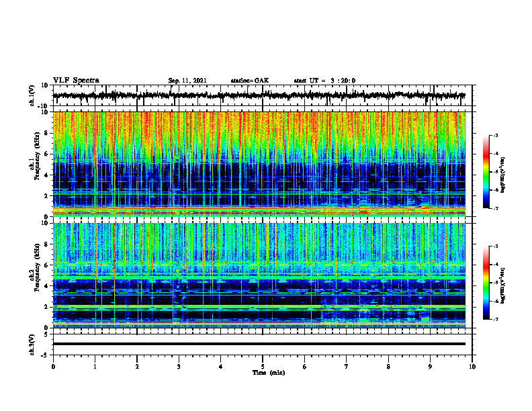Viewport: 532px width, 411px height.
Task: Click the "3" minute tick label
Action: (x=179, y=367)
